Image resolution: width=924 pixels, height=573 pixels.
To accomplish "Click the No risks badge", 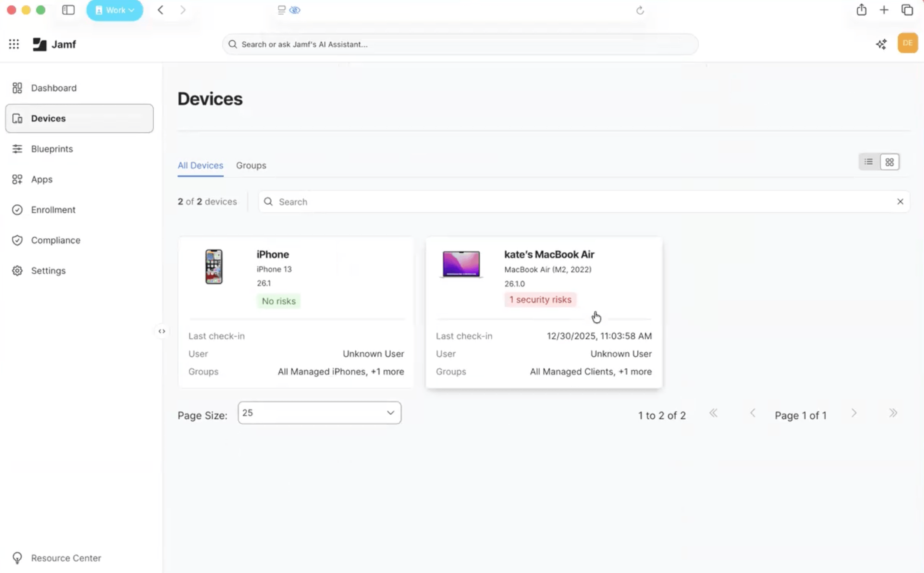I will click(x=279, y=301).
